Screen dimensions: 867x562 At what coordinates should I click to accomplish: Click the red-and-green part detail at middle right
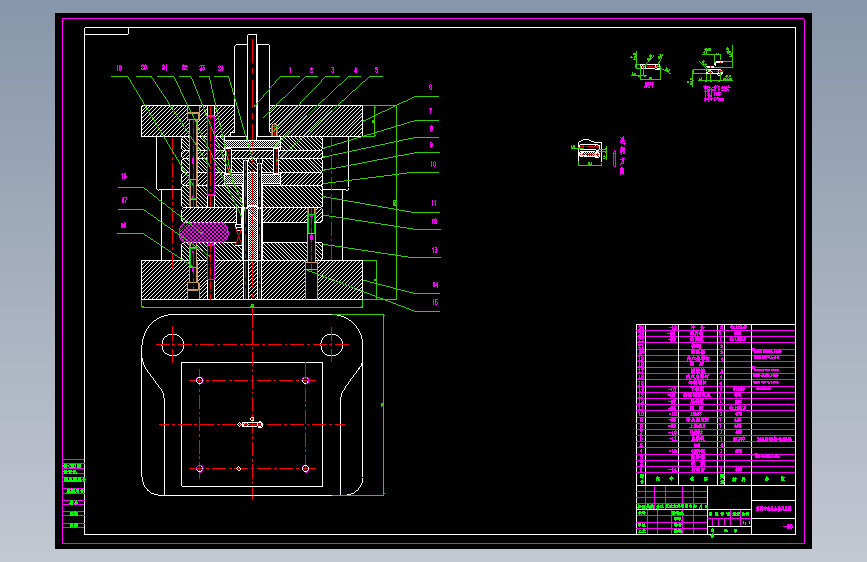589,153
